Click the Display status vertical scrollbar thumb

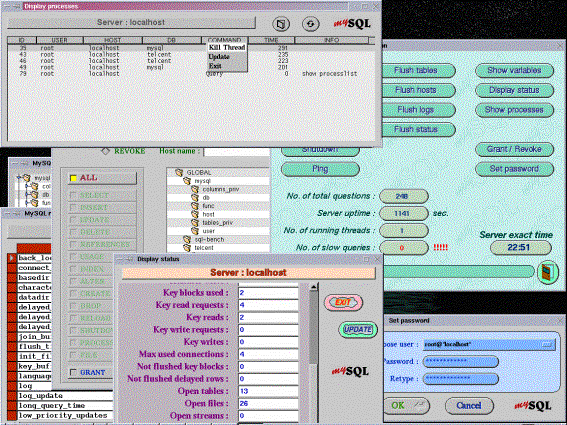coord(314,326)
